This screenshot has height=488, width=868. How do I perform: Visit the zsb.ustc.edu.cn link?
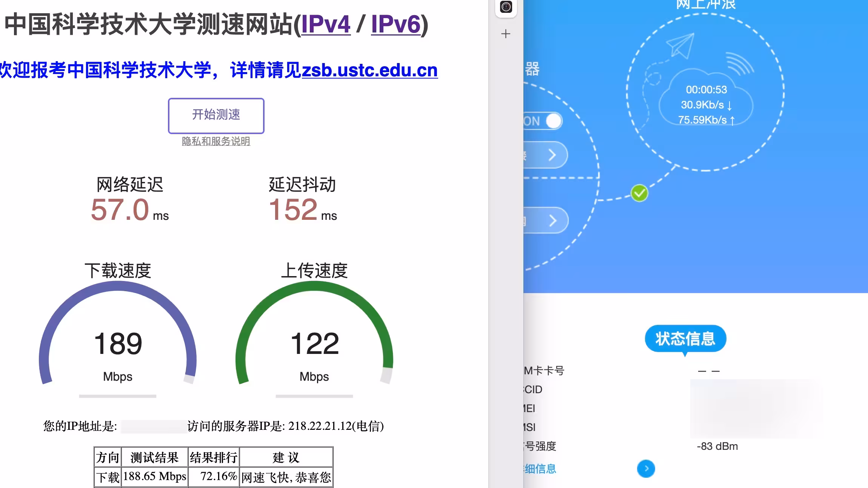pos(369,70)
